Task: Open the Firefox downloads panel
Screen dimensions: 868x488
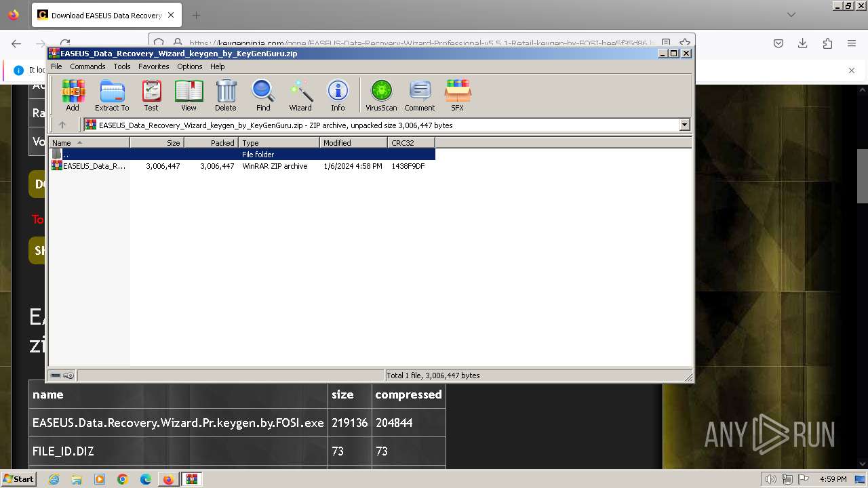Action: coord(803,43)
